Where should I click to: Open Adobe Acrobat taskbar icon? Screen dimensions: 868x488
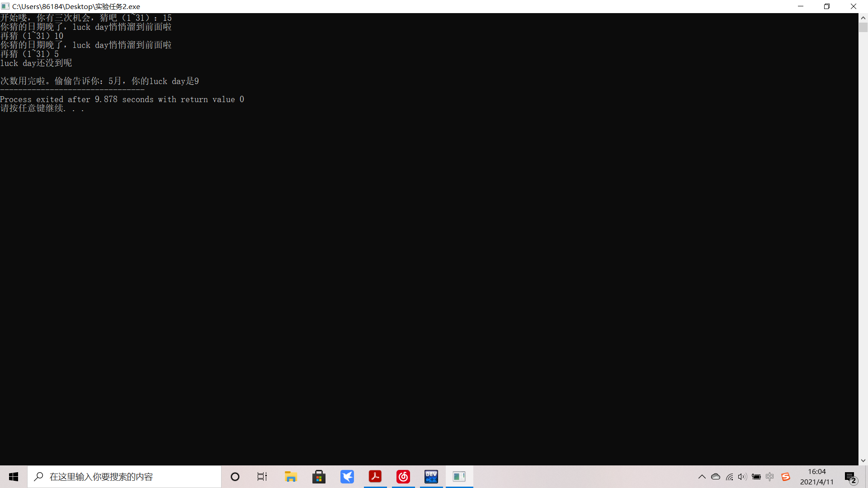[x=375, y=477]
